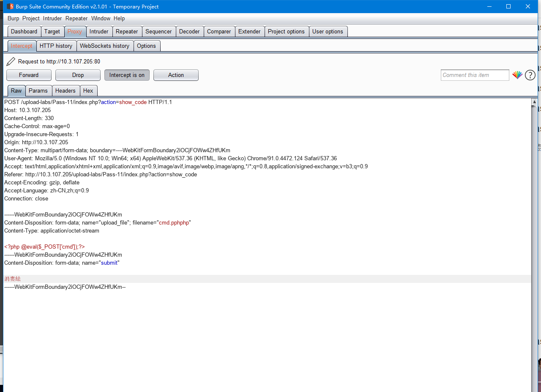This screenshot has height=392, width=541.
Task: Open the User options tab
Action: tap(328, 32)
